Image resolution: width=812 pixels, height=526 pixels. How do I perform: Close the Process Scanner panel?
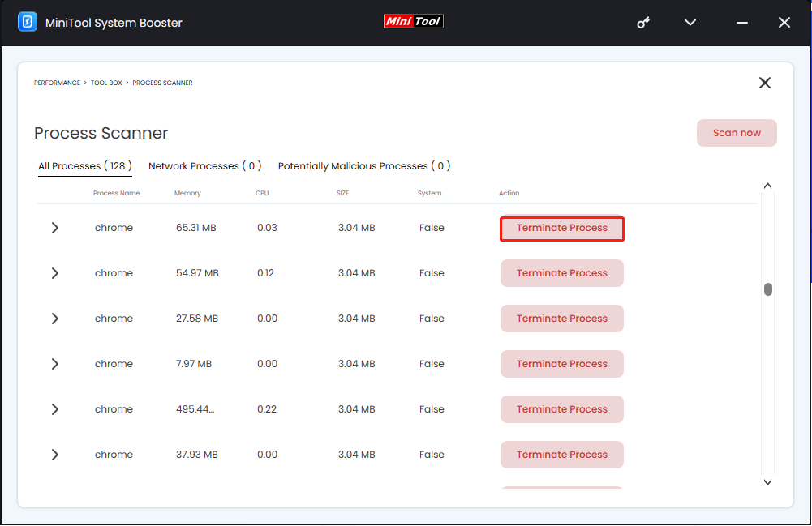pyautogui.click(x=765, y=83)
